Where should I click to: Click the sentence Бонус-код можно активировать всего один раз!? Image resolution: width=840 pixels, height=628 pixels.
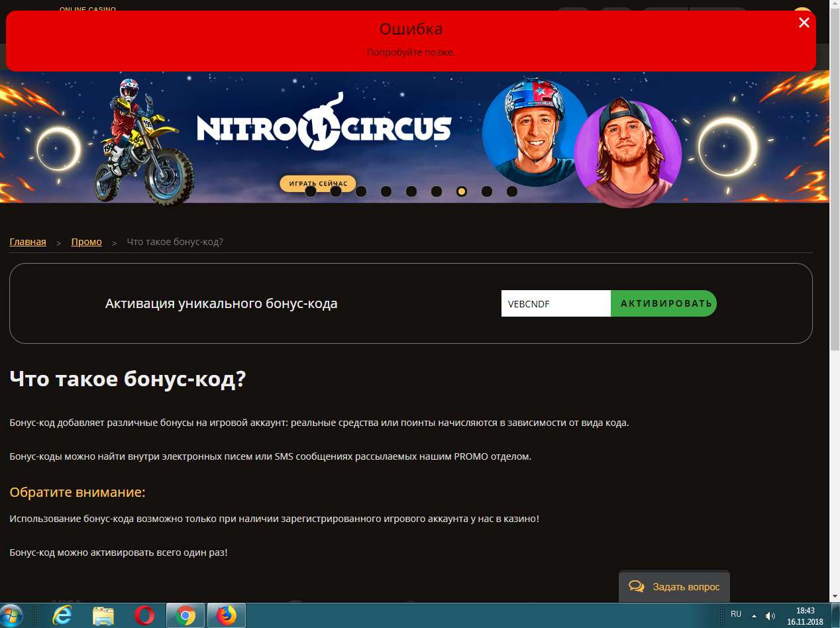coord(119,552)
